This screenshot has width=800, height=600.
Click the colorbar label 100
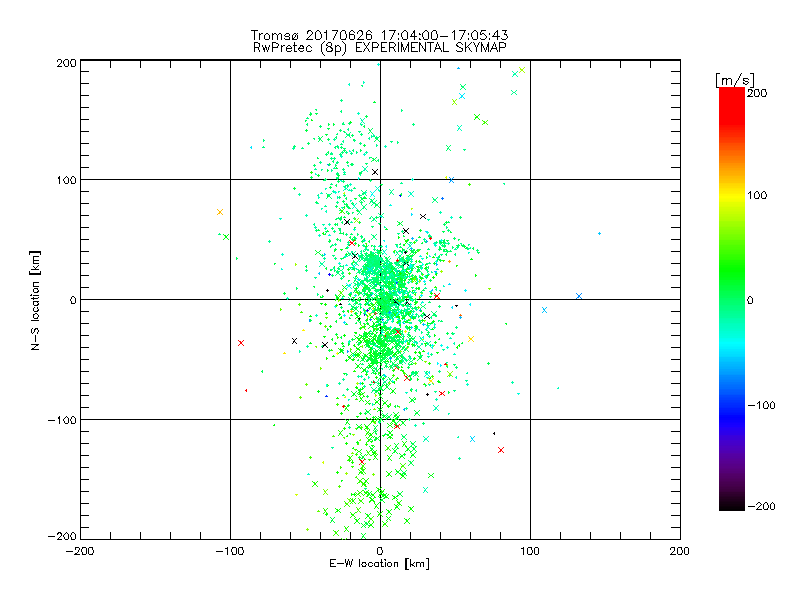tap(757, 195)
